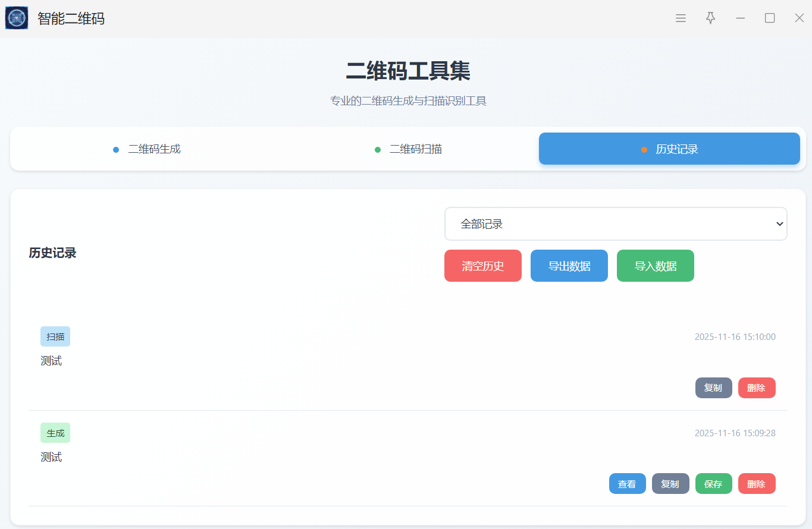Copy the 扫描 record content
Viewport: 812px width, 529px height.
713,388
